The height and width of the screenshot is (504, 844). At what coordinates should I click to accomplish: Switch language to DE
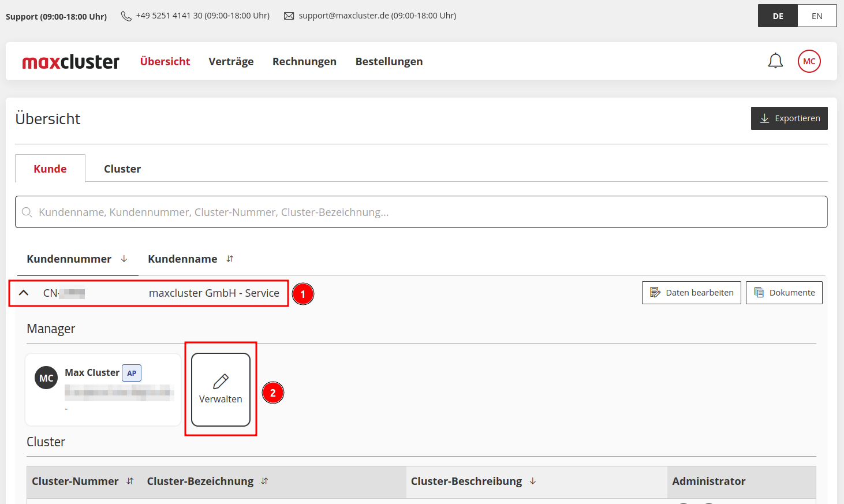(778, 16)
